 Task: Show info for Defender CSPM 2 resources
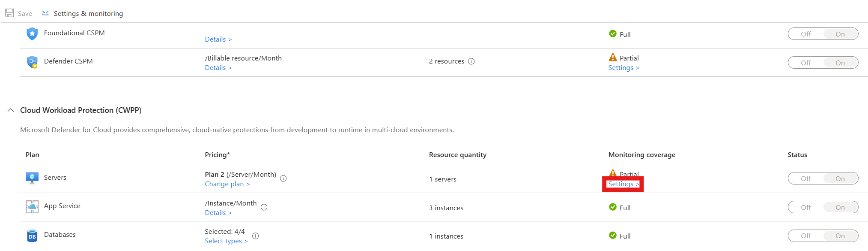[471, 61]
